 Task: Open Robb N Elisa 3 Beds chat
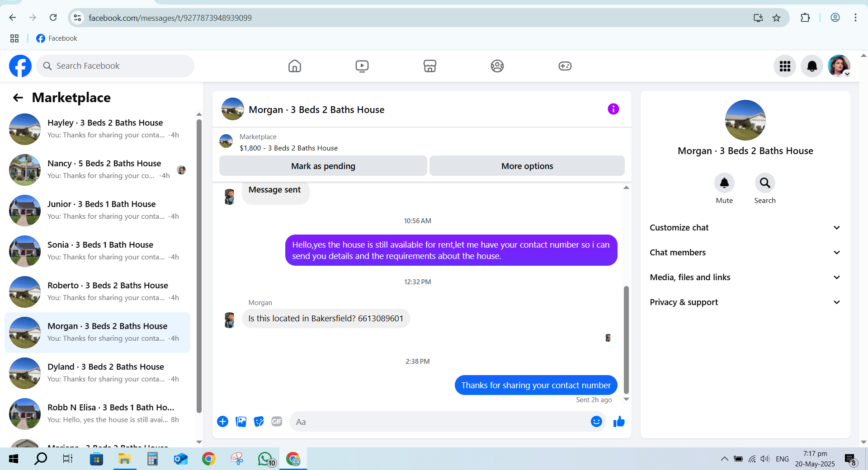tap(97, 414)
